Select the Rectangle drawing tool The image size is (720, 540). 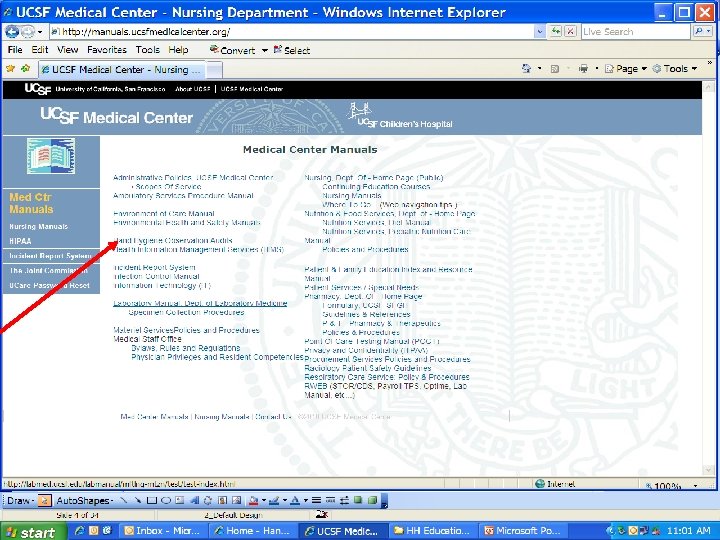point(152,500)
